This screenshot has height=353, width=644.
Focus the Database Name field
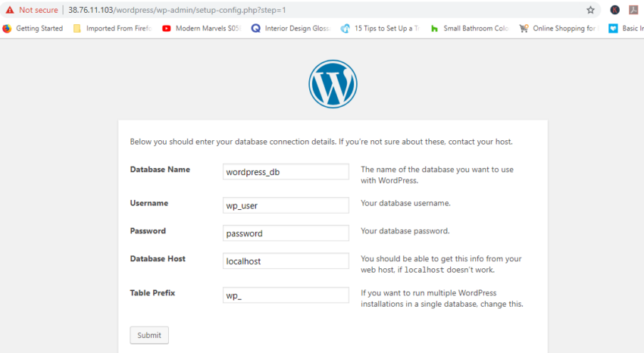pyautogui.click(x=286, y=172)
